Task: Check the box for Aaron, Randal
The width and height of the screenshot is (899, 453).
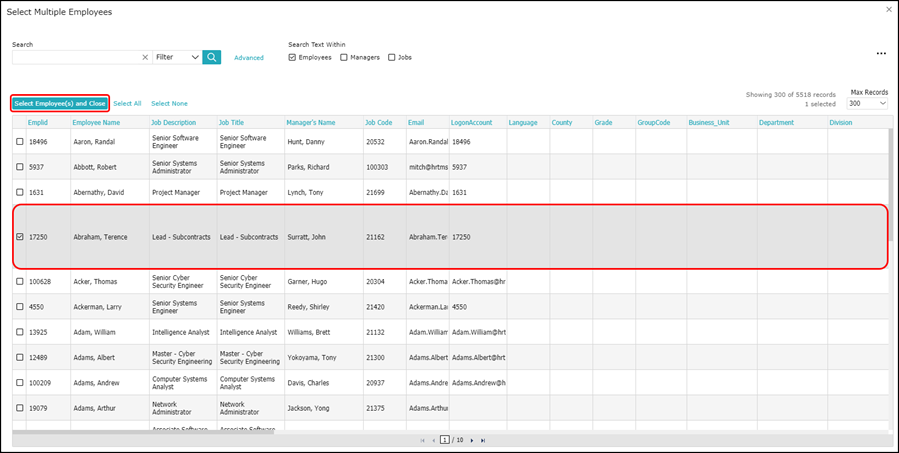Action: coord(20,142)
